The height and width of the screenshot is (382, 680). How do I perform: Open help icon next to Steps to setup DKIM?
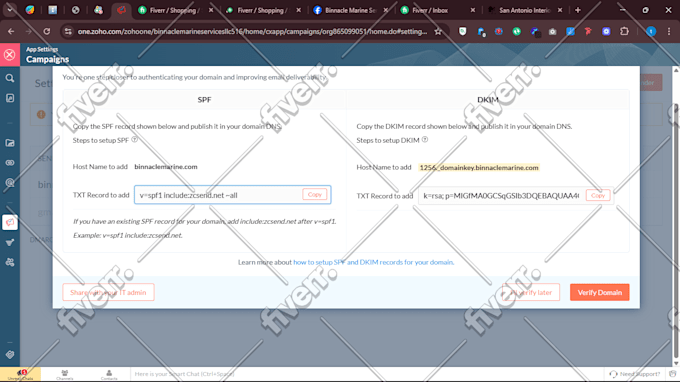[x=425, y=140]
